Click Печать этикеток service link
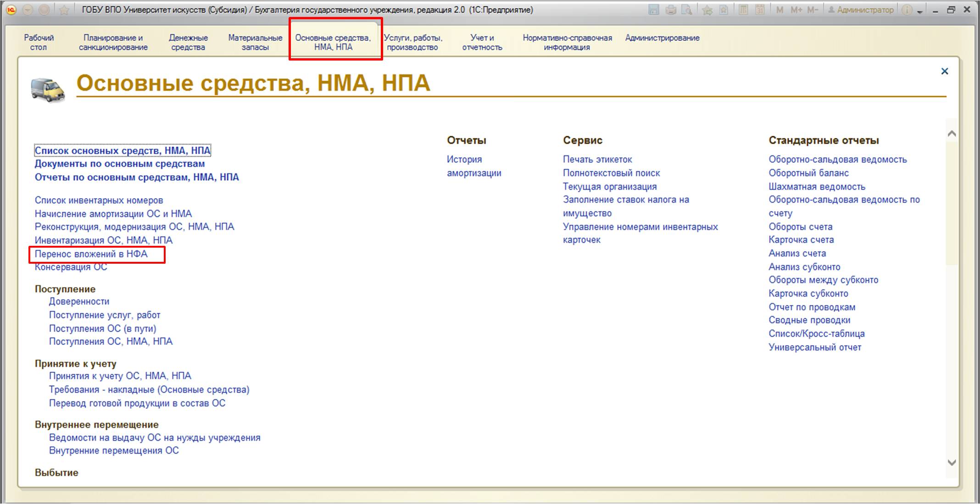980x504 pixels. (597, 159)
